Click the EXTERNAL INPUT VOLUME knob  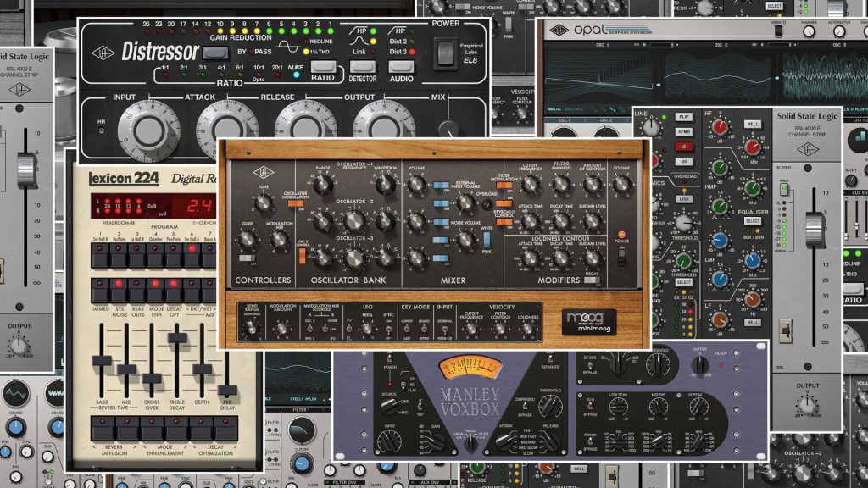coord(465,203)
